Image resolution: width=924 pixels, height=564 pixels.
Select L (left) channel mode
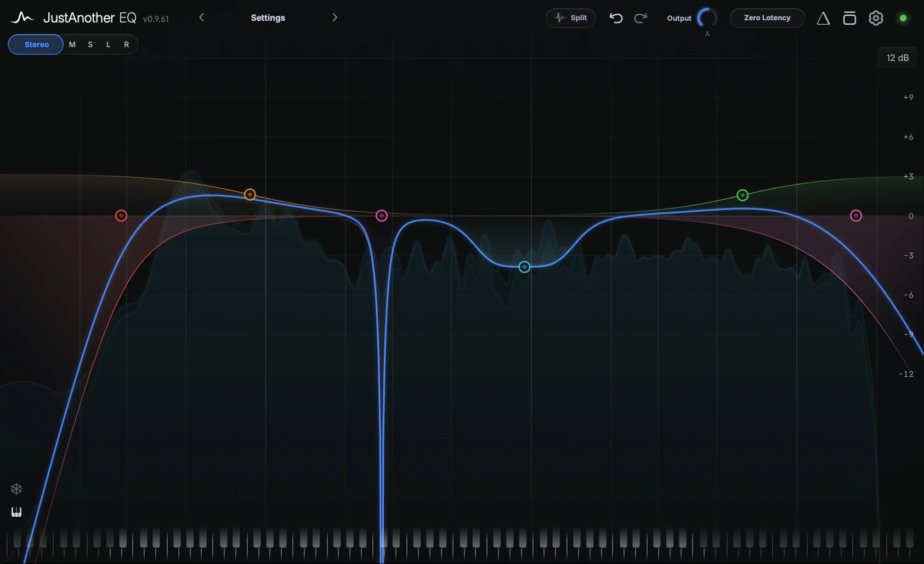(x=109, y=44)
